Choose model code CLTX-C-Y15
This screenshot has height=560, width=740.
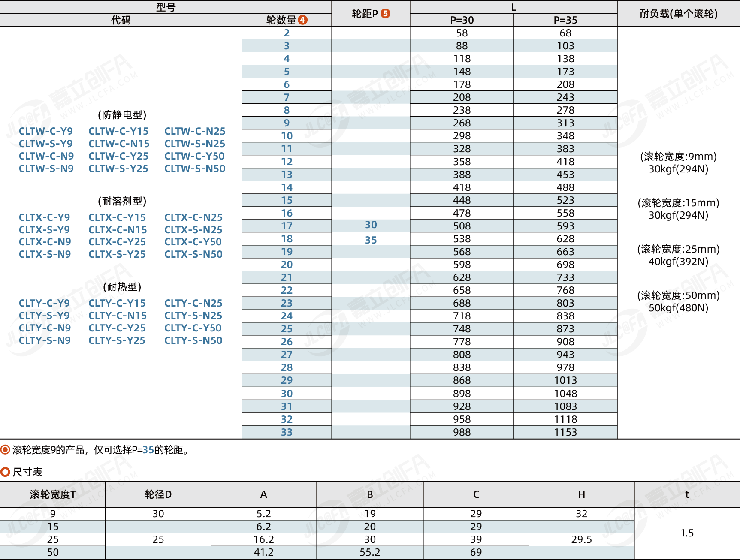tap(117, 217)
